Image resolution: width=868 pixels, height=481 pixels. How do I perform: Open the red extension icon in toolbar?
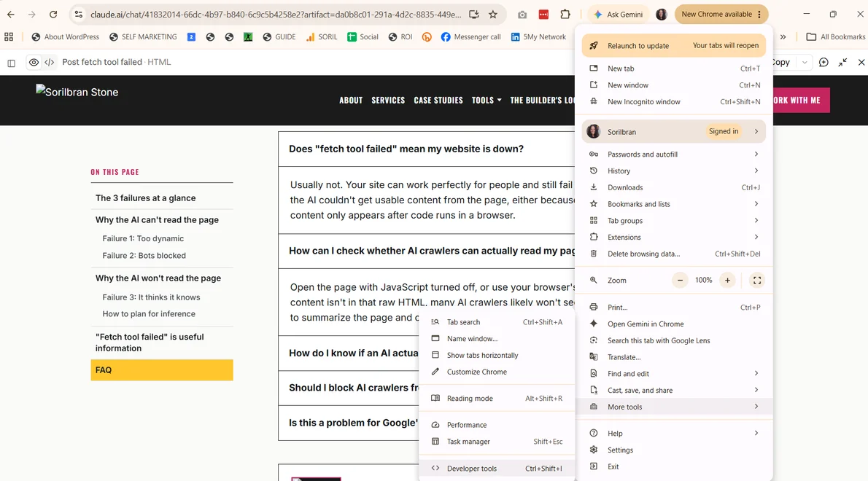543,15
